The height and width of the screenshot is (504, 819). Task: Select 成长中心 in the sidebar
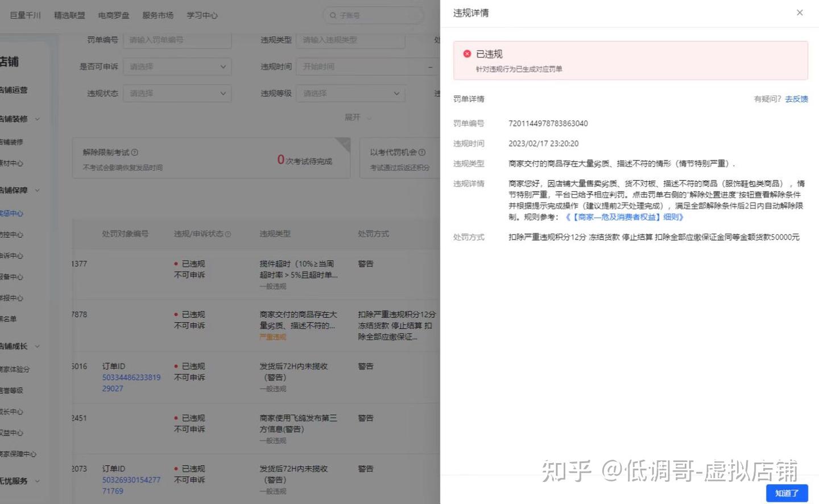coord(11,412)
